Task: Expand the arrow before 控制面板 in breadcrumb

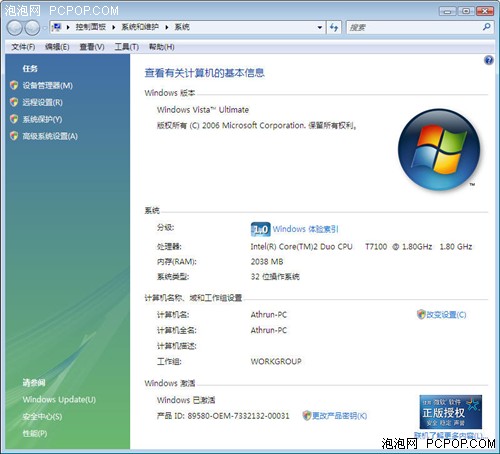Action: coord(68,27)
